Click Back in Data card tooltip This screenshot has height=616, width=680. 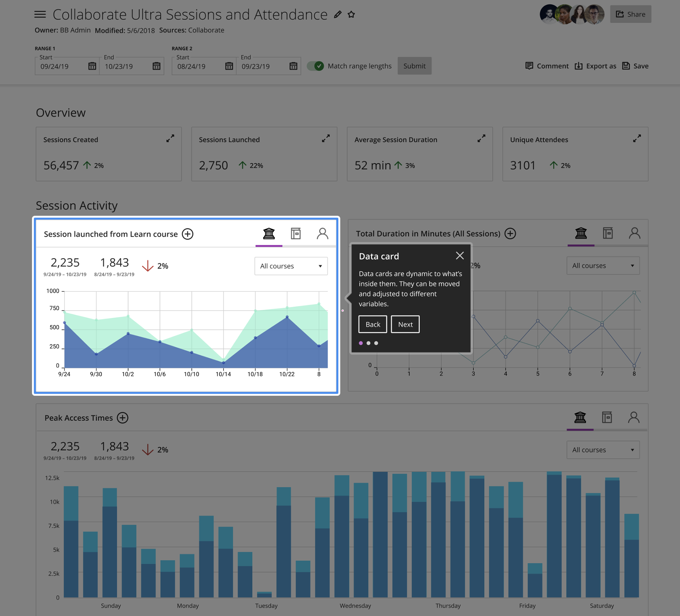pos(373,324)
